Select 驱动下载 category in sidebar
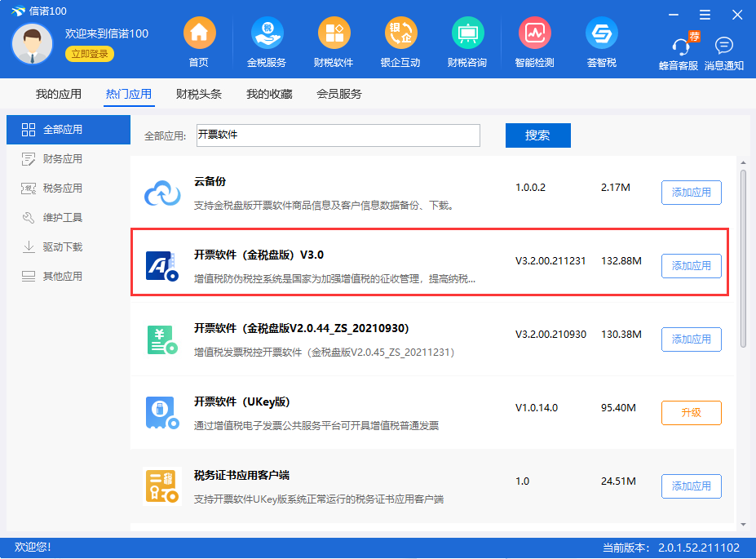The image size is (756, 559). [69, 247]
